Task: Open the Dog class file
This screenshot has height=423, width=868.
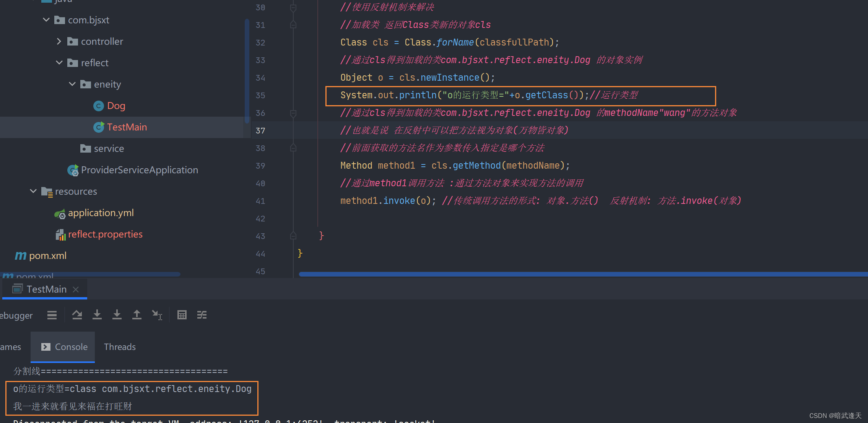Action: [x=116, y=106]
